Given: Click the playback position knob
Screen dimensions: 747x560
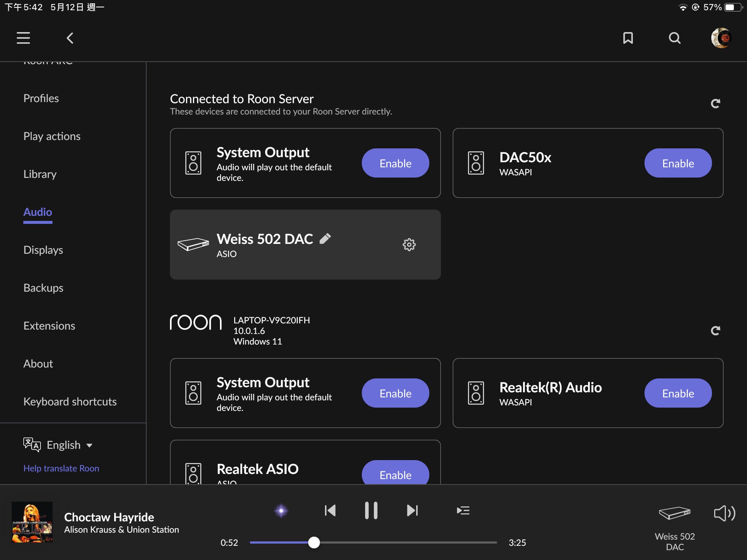Looking at the screenshot, I should [314, 542].
